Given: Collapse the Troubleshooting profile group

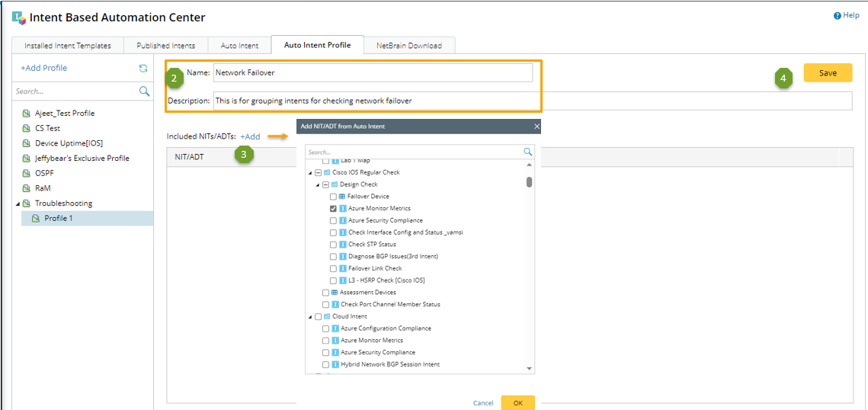Looking at the screenshot, I should (18, 203).
